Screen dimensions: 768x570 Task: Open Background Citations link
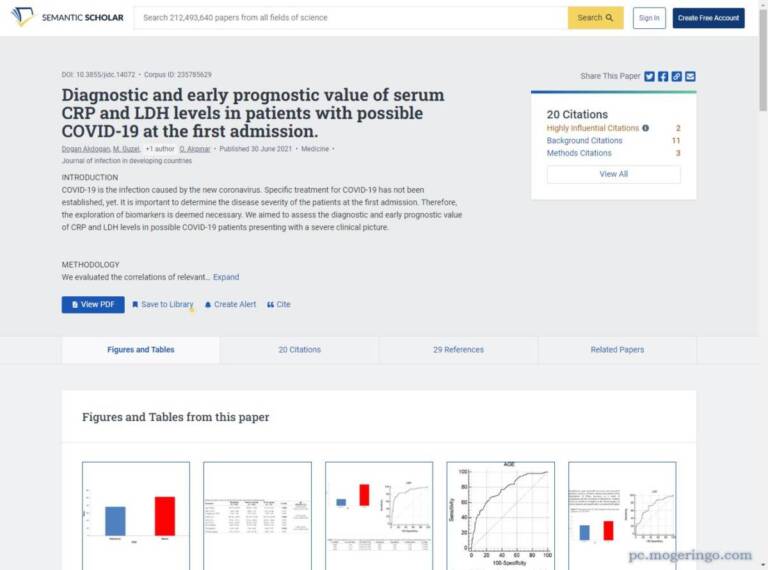pyautogui.click(x=584, y=141)
